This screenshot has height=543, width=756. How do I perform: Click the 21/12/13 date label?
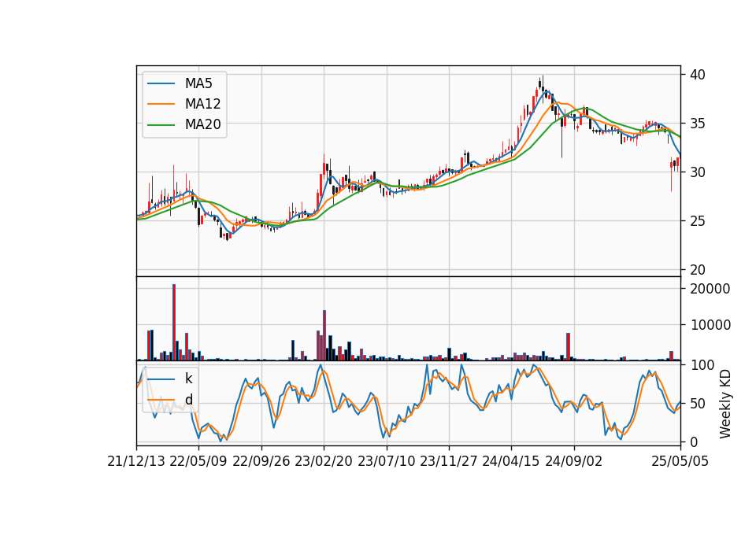[136, 461]
